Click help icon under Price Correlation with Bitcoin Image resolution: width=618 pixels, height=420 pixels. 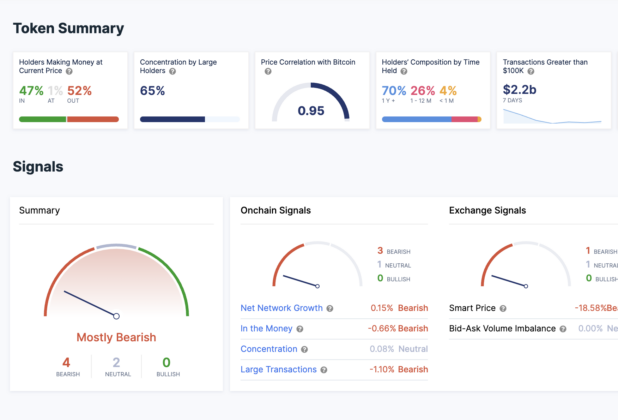(x=268, y=71)
